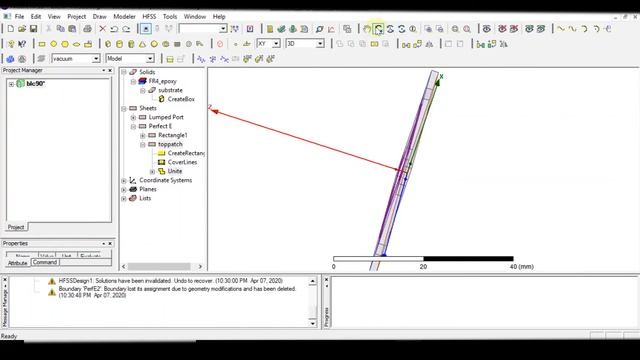
Task: Collapse the Perfect E node
Action: click(133, 126)
